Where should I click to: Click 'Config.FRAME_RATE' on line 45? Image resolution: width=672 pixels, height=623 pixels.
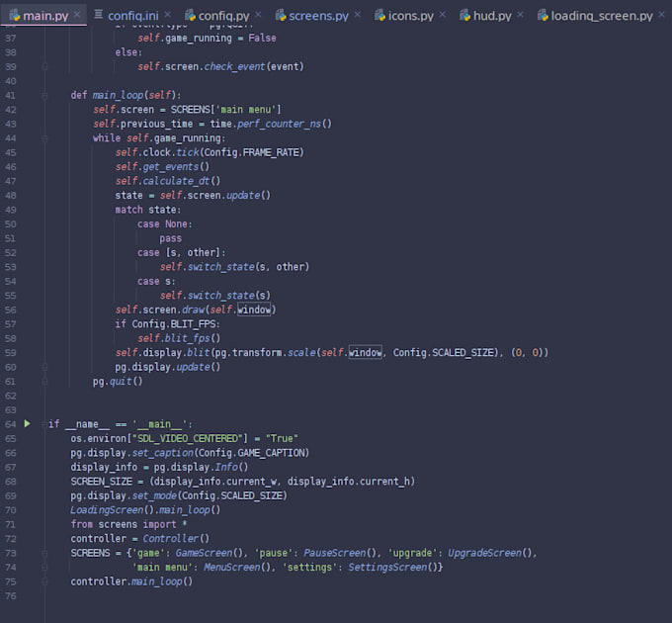251,152
